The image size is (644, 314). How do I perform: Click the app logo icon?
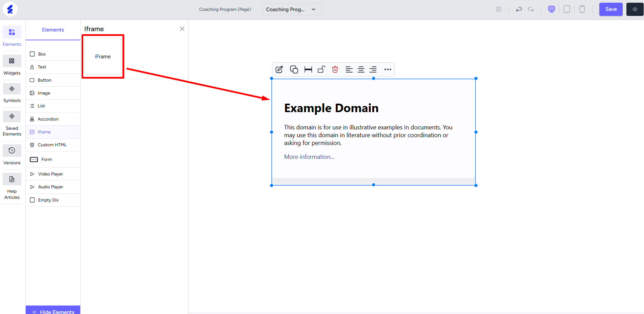pos(10,9)
